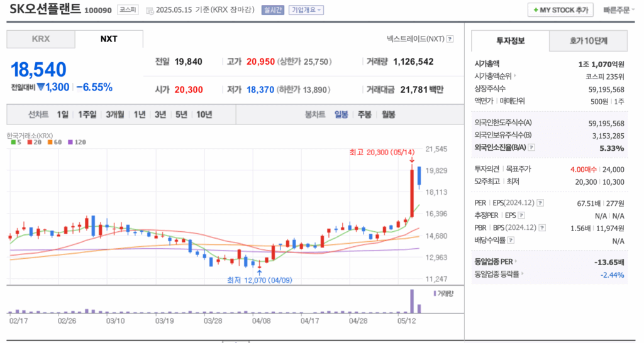Click the current price 18,540
644x343 pixels.
[38, 69]
